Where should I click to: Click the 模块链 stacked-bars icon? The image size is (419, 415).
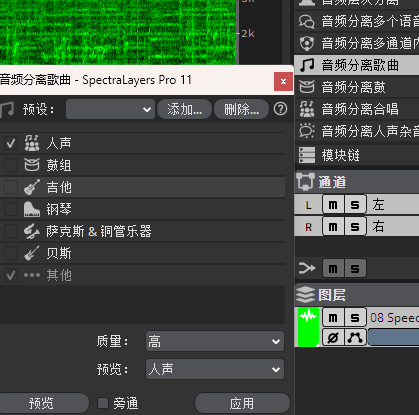(x=307, y=155)
